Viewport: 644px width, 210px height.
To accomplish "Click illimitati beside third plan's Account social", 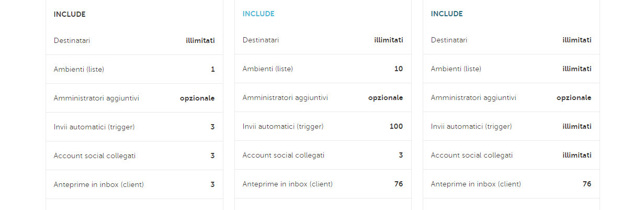I will click(x=577, y=155).
